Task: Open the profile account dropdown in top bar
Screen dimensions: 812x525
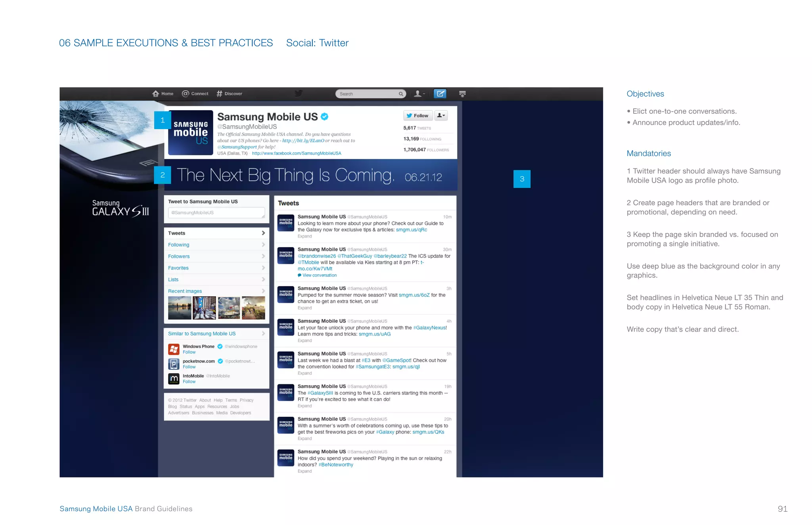Action: (419, 94)
